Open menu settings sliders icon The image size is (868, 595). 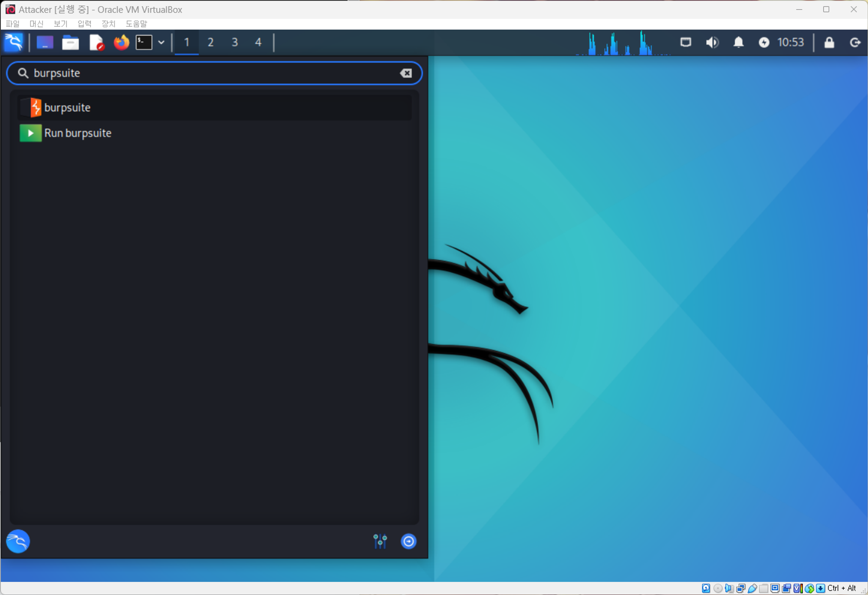380,541
